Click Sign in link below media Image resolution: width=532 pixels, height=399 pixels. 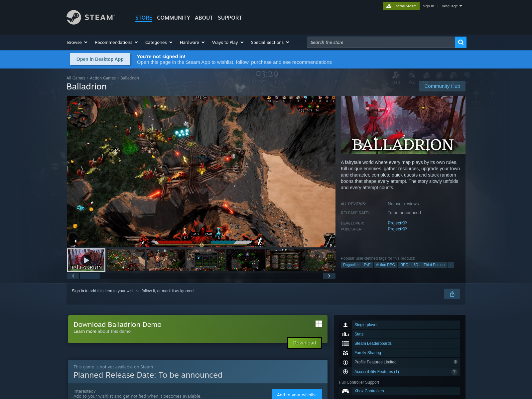point(78,291)
